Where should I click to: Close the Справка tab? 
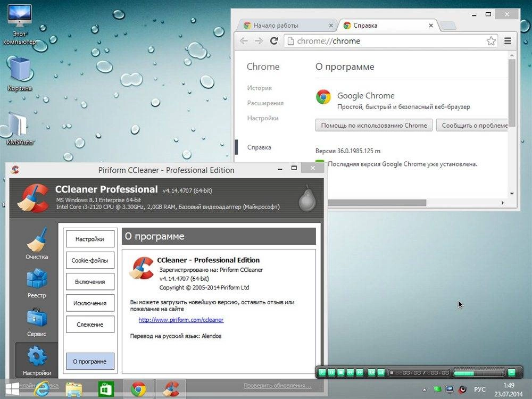(431, 26)
